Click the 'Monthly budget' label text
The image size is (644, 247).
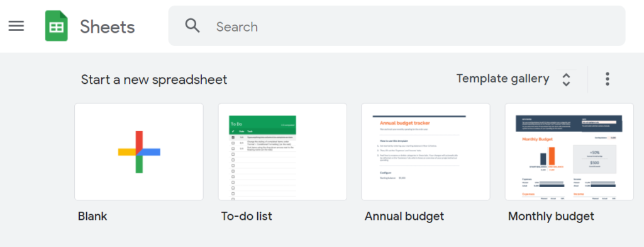551,217
